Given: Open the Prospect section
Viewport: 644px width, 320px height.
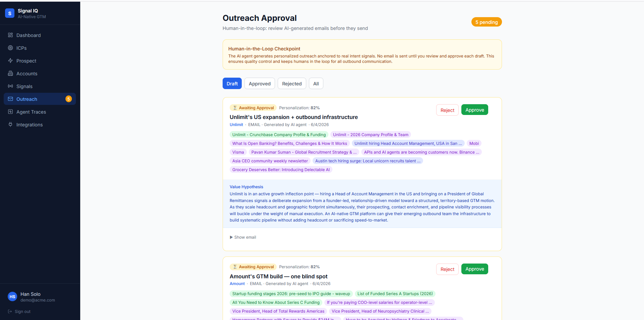Looking at the screenshot, I should pyautogui.click(x=40, y=61).
